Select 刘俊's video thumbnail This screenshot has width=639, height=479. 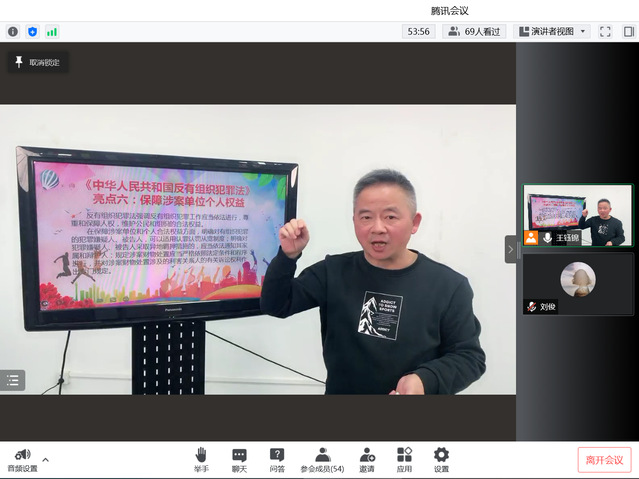coord(577,283)
